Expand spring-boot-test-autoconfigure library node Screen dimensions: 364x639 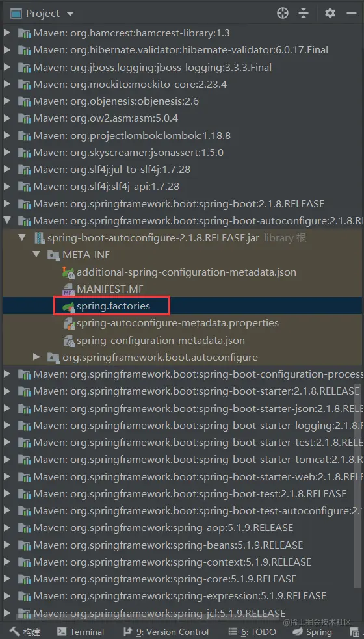coord(7,511)
